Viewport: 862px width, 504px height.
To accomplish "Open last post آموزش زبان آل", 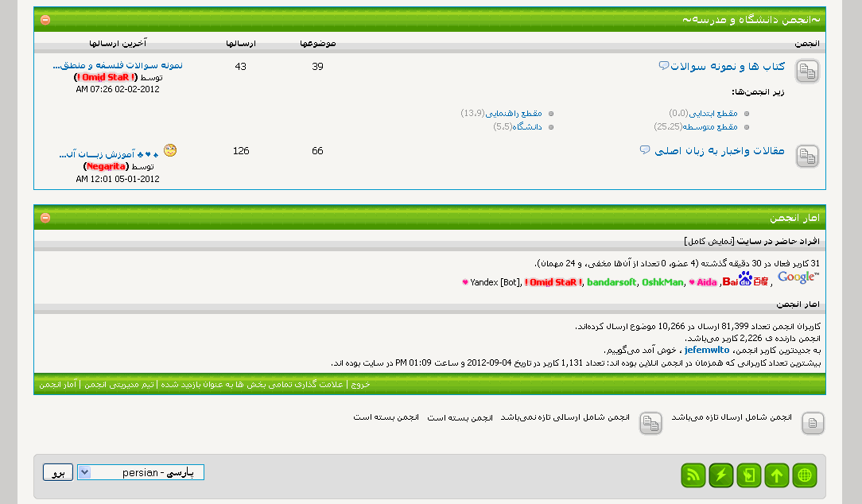I will tap(109, 154).
